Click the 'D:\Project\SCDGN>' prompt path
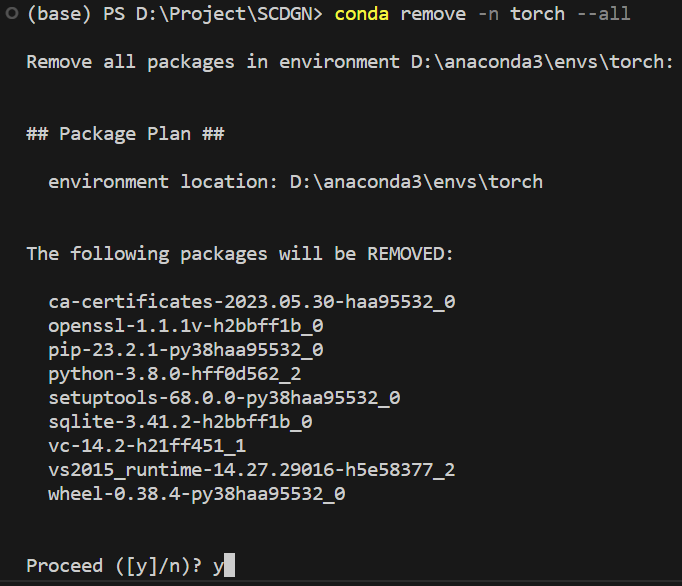682x586 pixels. (x=229, y=14)
